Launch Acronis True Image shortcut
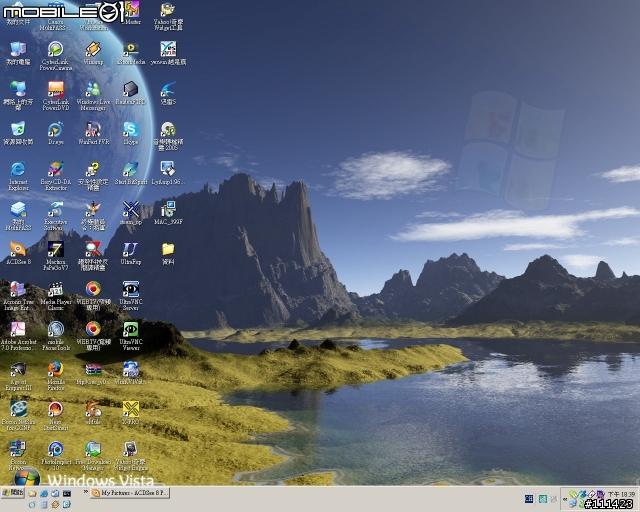 pos(18,296)
